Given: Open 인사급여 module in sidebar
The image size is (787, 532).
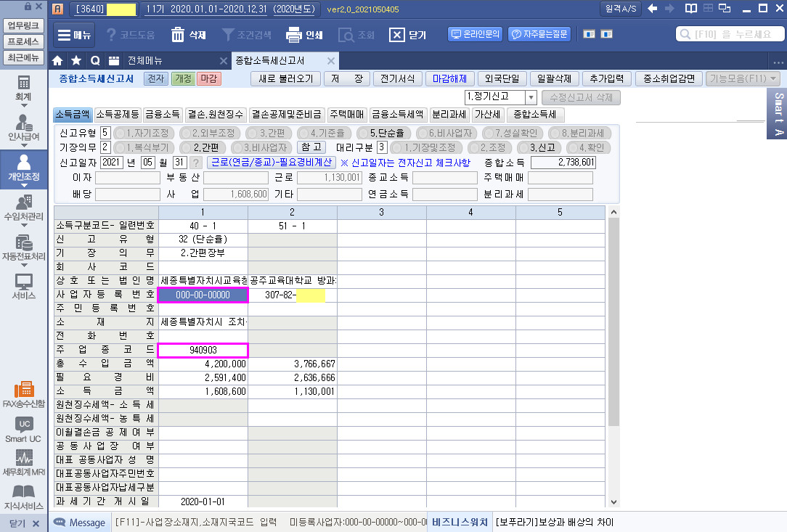Looking at the screenshot, I should pos(23,128).
